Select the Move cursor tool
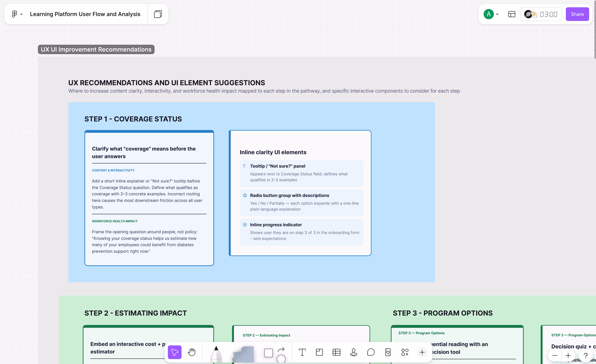This screenshot has height=364, width=596. pyautogui.click(x=175, y=352)
